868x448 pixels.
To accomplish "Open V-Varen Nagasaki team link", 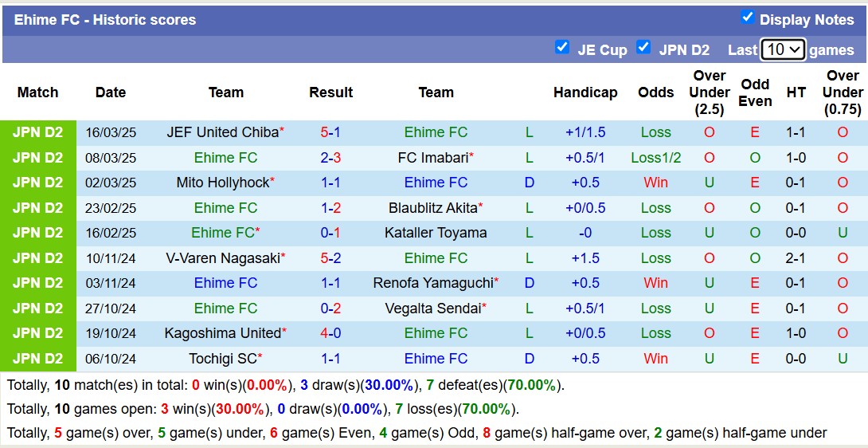I will click(223, 258).
